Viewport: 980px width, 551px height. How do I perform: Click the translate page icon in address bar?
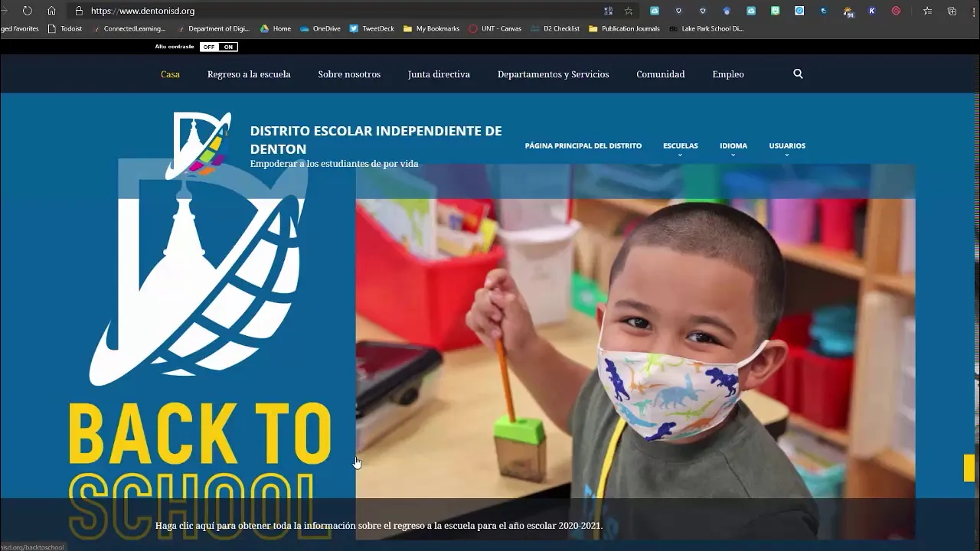point(608,11)
